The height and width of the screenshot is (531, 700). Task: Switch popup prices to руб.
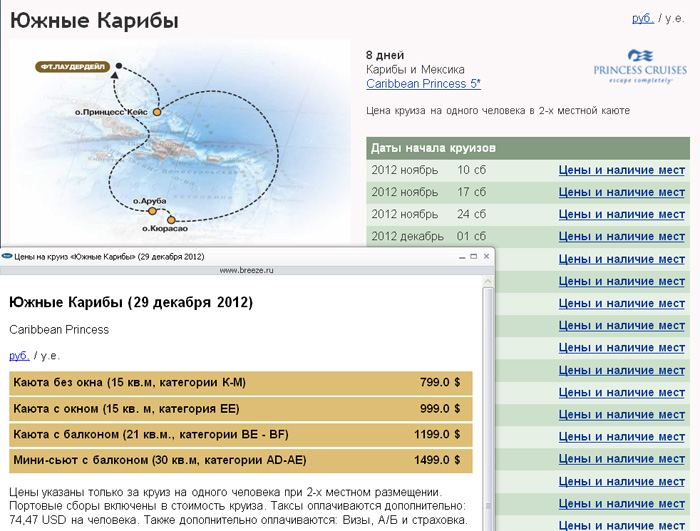pyautogui.click(x=19, y=356)
